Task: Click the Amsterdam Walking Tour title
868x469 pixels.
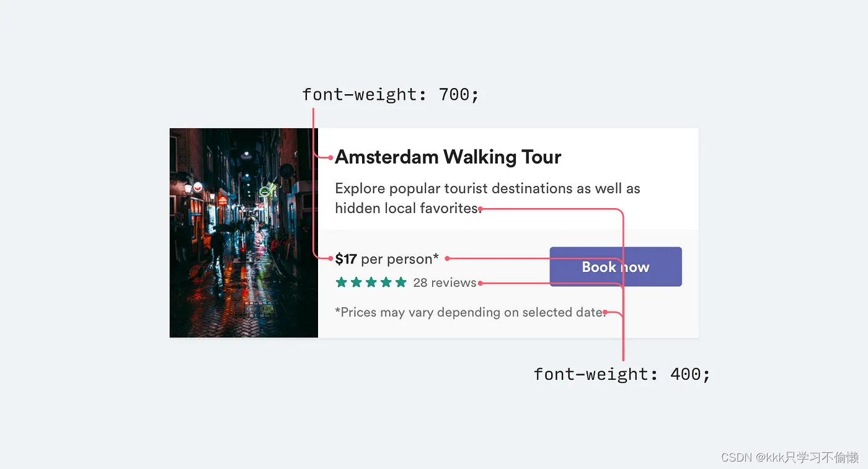Action: coord(448,157)
